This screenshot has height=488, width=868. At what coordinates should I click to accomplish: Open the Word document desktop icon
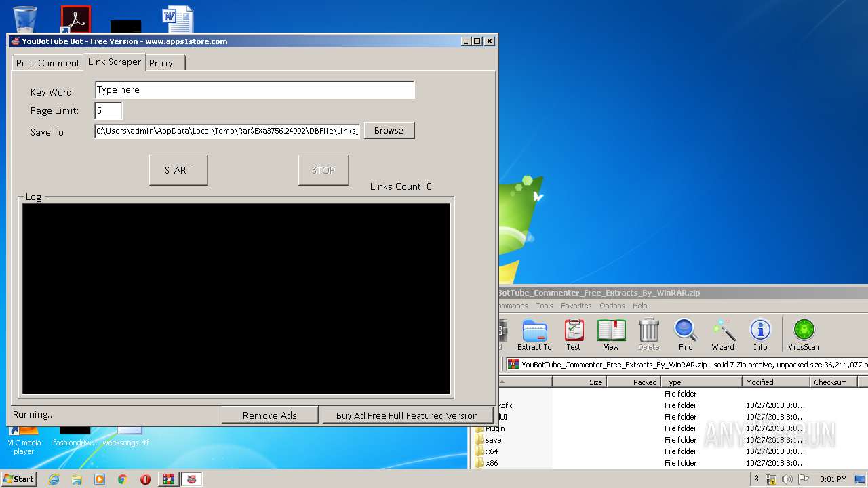pyautogui.click(x=178, y=19)
